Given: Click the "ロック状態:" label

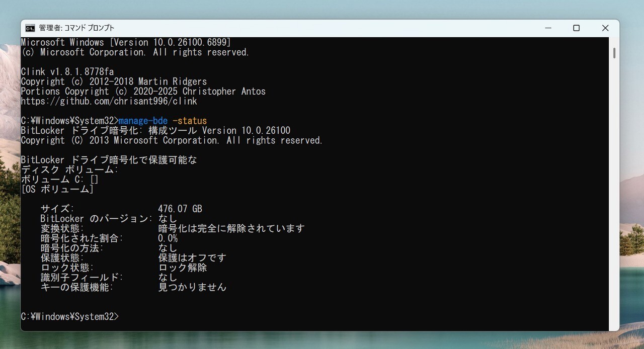Looking at the screenshot, I should [x=67, y=268].
